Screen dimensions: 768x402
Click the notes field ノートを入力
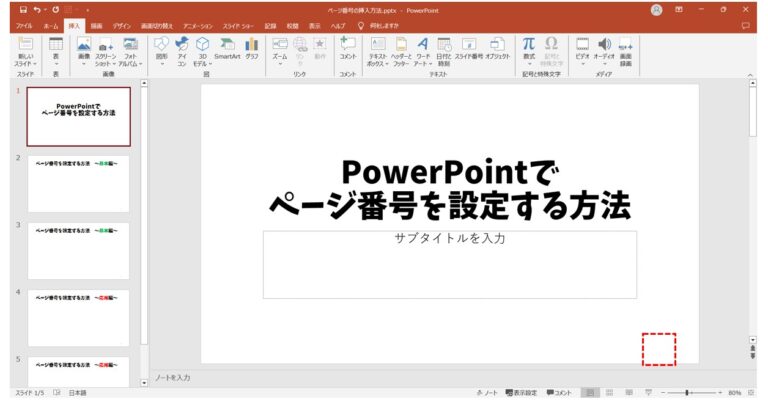(172, 378)
